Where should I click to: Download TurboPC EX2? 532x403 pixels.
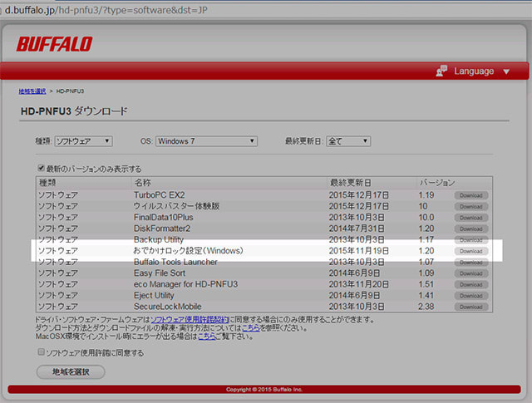(x=471, y=195)
